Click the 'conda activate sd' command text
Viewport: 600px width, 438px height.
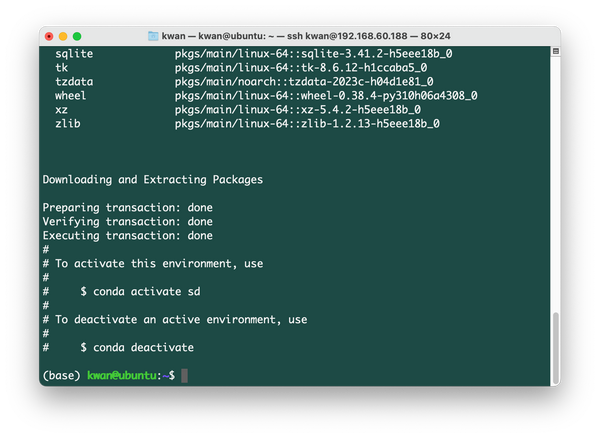[x=137, y=291]
